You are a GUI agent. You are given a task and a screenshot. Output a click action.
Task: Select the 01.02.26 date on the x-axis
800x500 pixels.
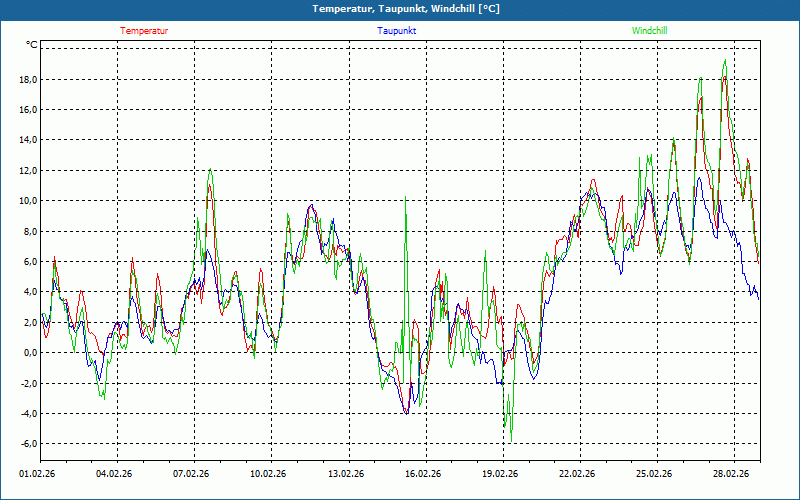click(37, 475)
